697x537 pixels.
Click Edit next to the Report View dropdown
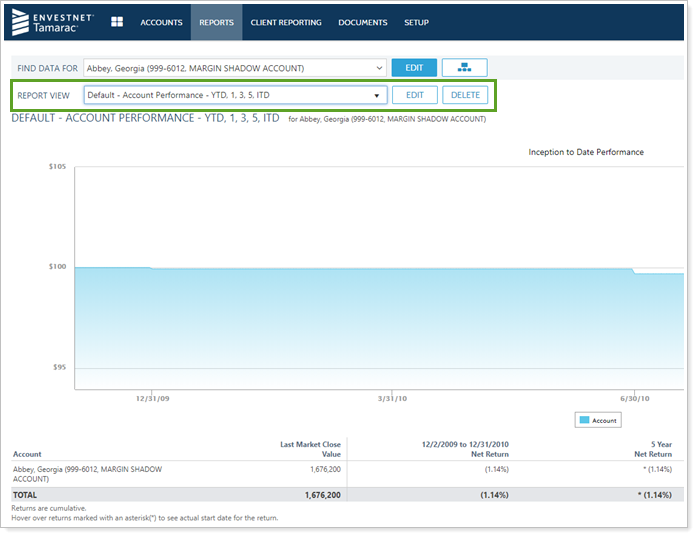414,95
